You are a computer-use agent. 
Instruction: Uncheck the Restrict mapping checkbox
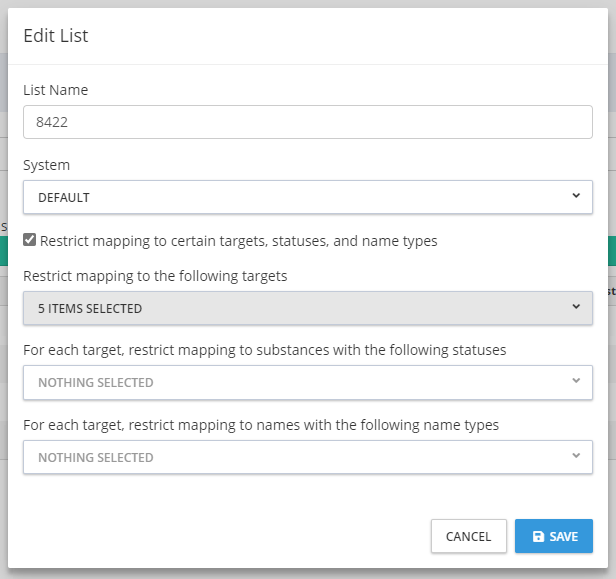30,240
